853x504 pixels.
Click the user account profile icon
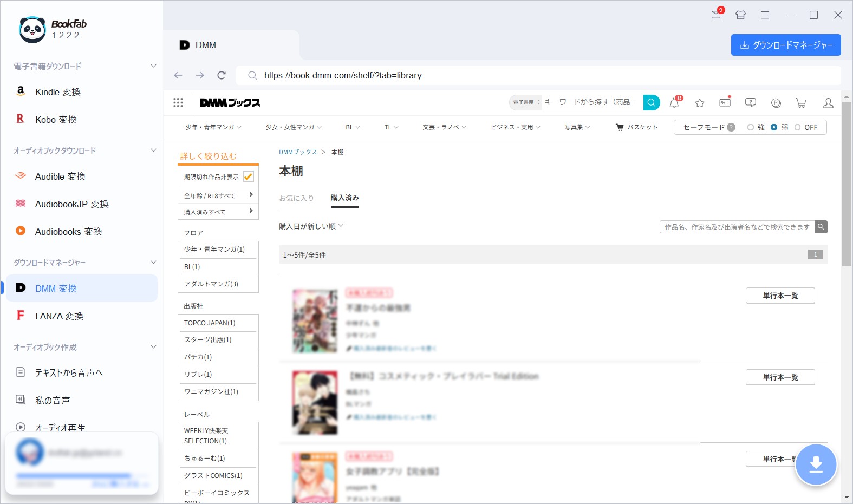(828, 103)
